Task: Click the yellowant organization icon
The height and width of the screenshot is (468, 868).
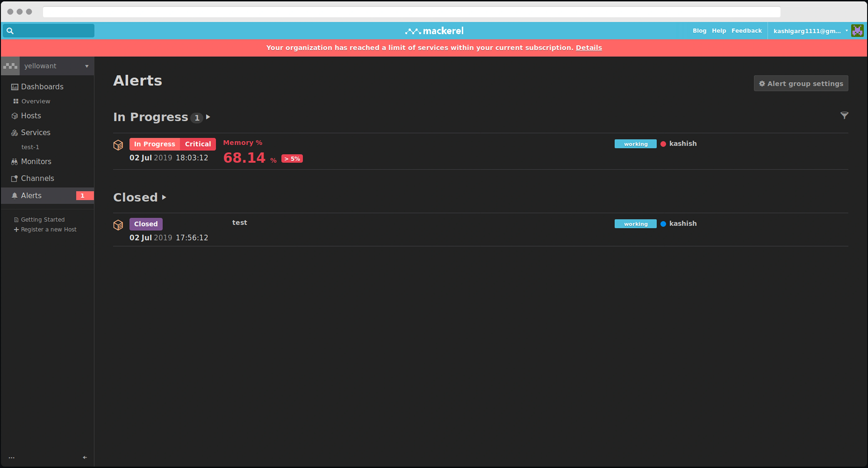Action: click(x=10, y=66)
